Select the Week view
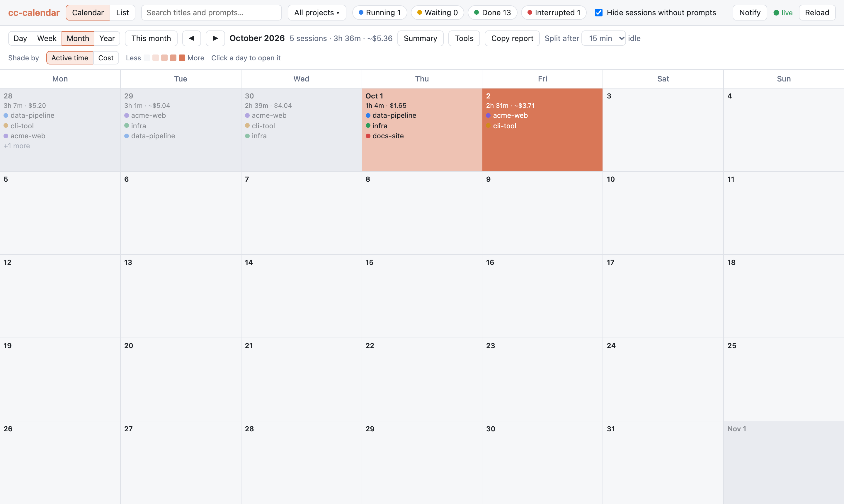This screenshot has height=504, width=844. click(x=47, y=38)
